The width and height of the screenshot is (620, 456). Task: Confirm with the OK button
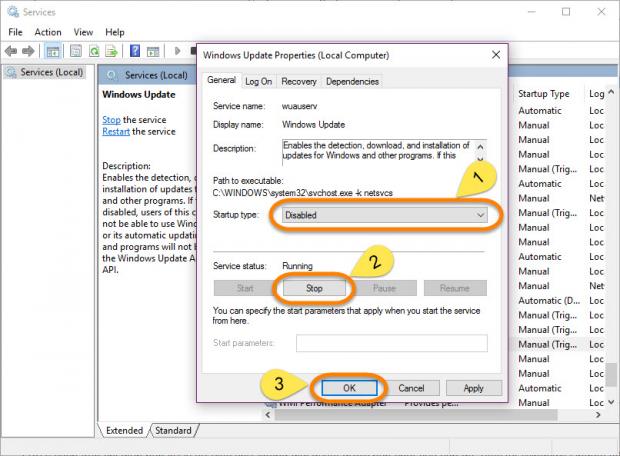click(x=349, y=388)
